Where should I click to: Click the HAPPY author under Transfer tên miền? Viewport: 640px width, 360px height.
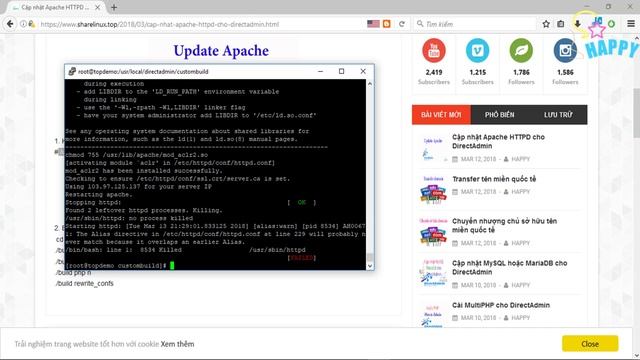click(520, 191)
